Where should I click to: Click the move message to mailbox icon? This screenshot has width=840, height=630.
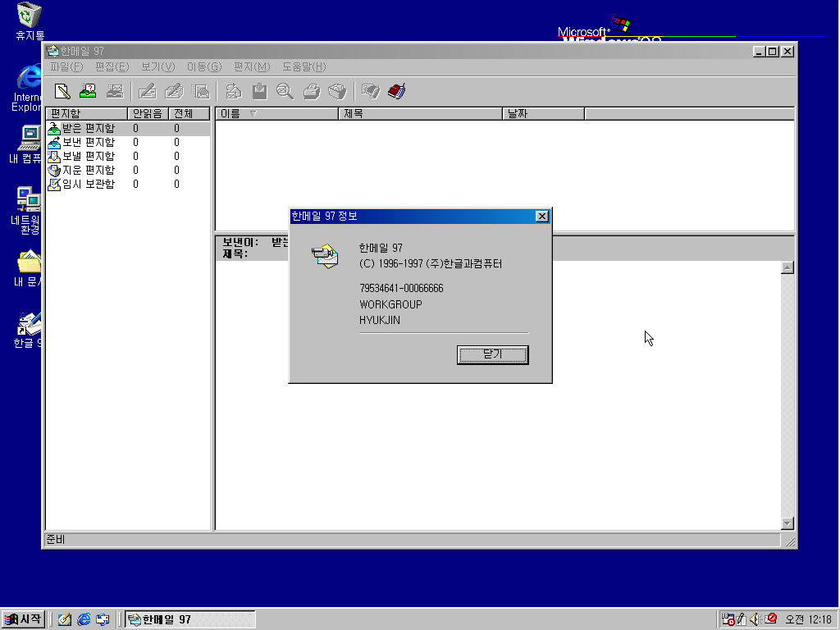(x=234, y=92)
